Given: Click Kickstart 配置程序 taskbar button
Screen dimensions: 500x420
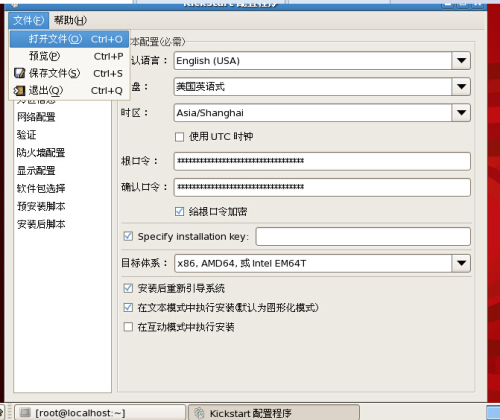Looking at the screenshot, I should tap(274, 413).
